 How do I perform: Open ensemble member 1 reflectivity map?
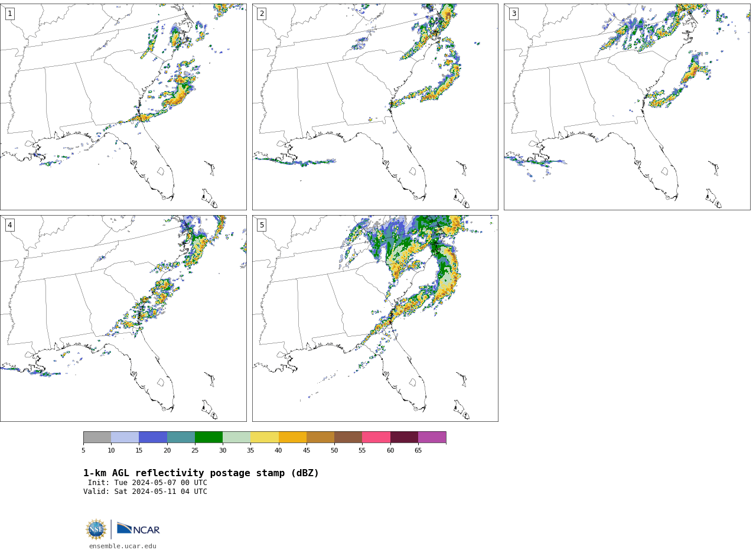click(x=123, y=106)
